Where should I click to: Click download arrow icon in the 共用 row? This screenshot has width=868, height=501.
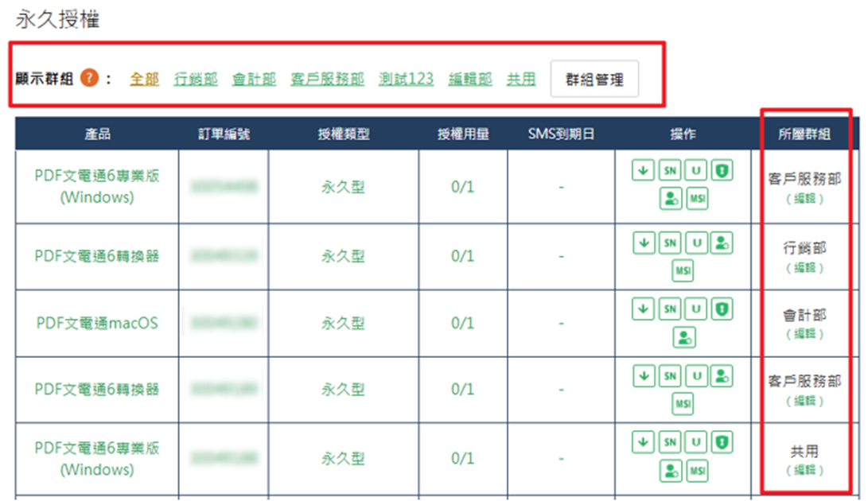[x=644, y=442]
